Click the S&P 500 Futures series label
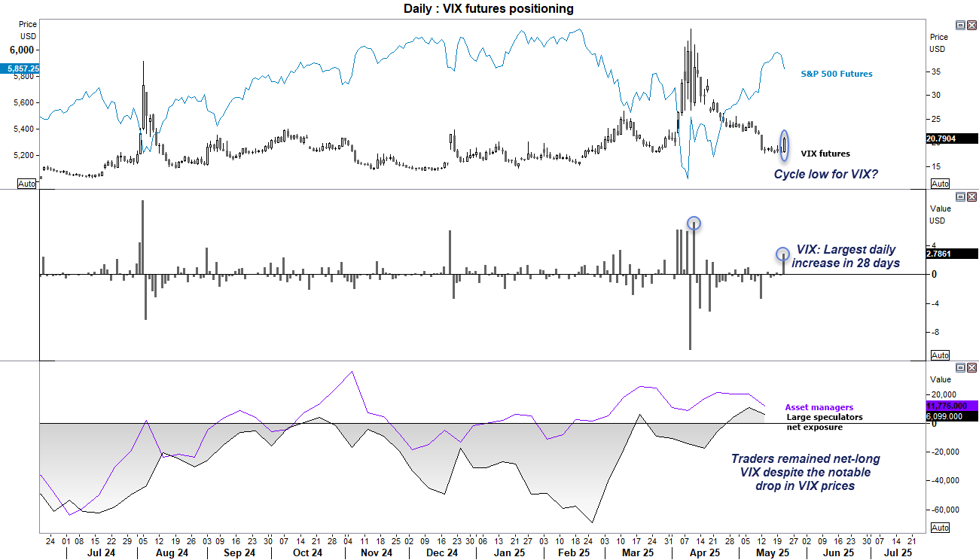The image size is (979, 560). pos(836,74)
